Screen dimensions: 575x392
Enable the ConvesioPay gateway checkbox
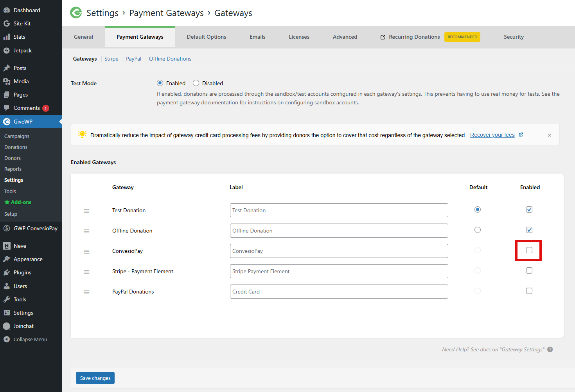point(529,250)
